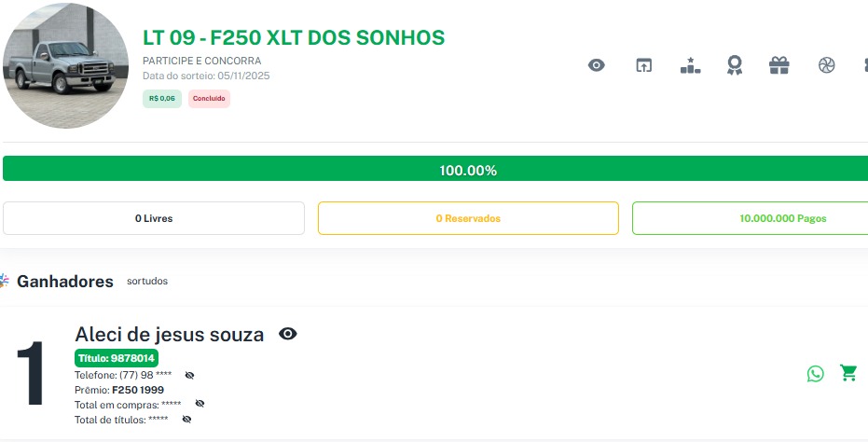Screen dimensions: 868x442
Task: Click the 100.00% progress bar
Action: [435, 170]
